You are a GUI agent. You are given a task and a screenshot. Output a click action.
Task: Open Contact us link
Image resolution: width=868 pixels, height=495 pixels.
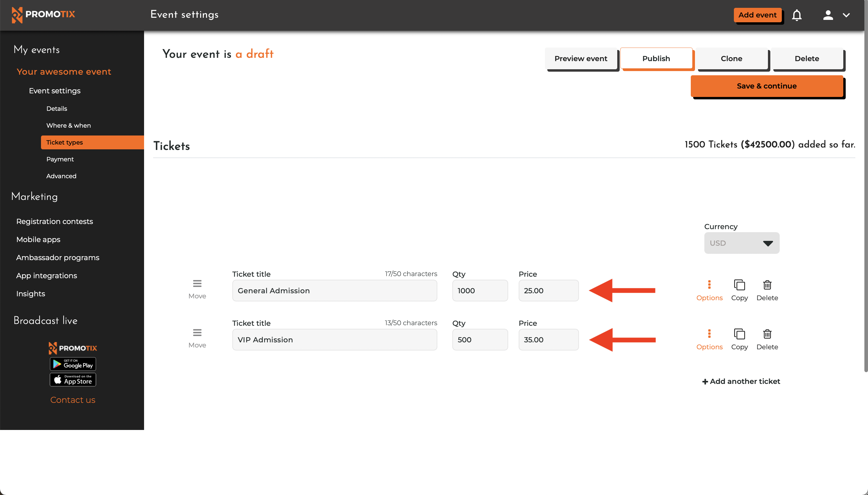pyautogui.click(x=72, y=400)
